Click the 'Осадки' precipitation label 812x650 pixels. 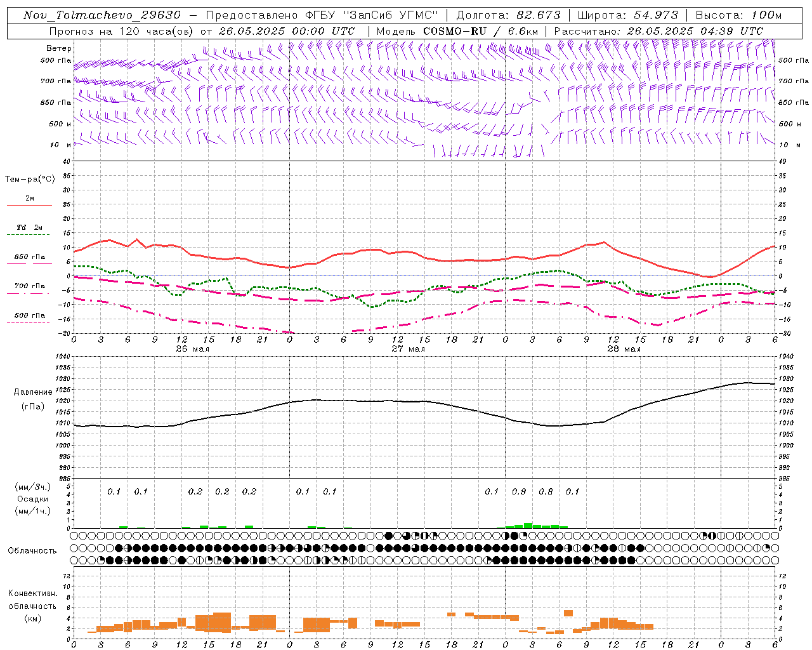click(33, 499)
